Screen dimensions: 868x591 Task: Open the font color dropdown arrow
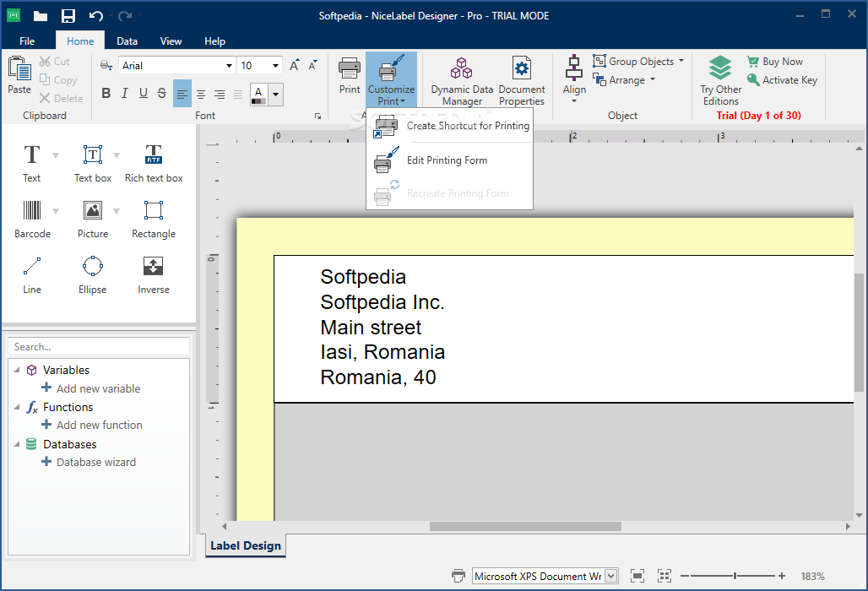pos(275,94)
